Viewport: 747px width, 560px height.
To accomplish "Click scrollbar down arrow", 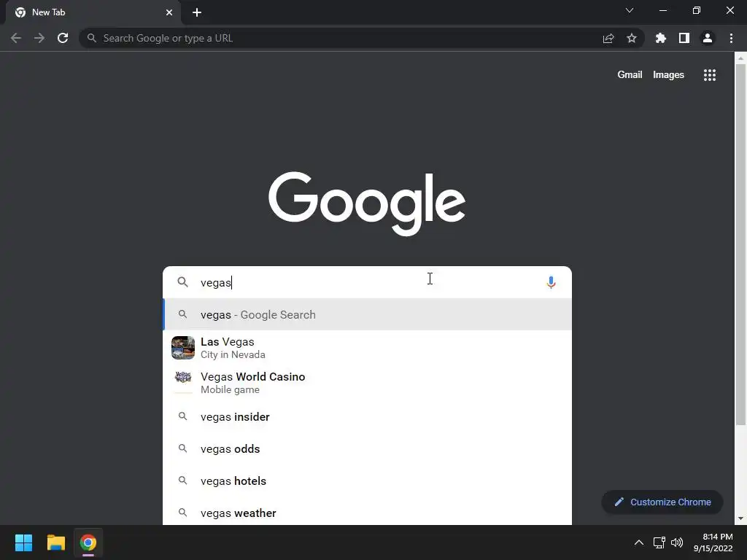I will [740, 518].
